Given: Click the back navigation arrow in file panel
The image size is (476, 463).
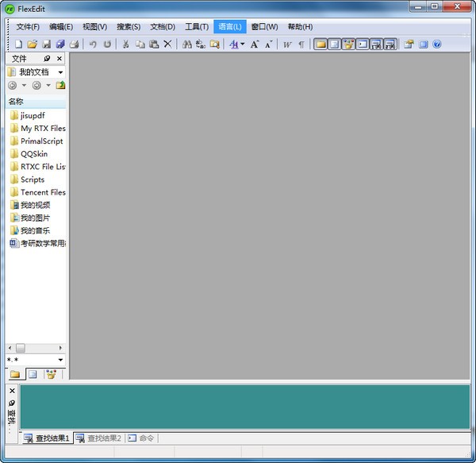Looking at the screenshot, I should coord(13,85).
